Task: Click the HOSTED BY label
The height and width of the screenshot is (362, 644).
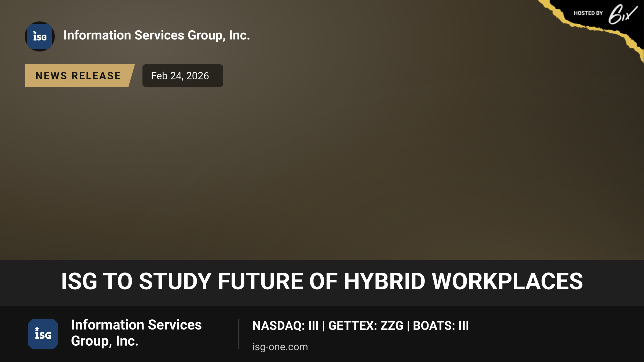Action: click(x=588, y=13)
